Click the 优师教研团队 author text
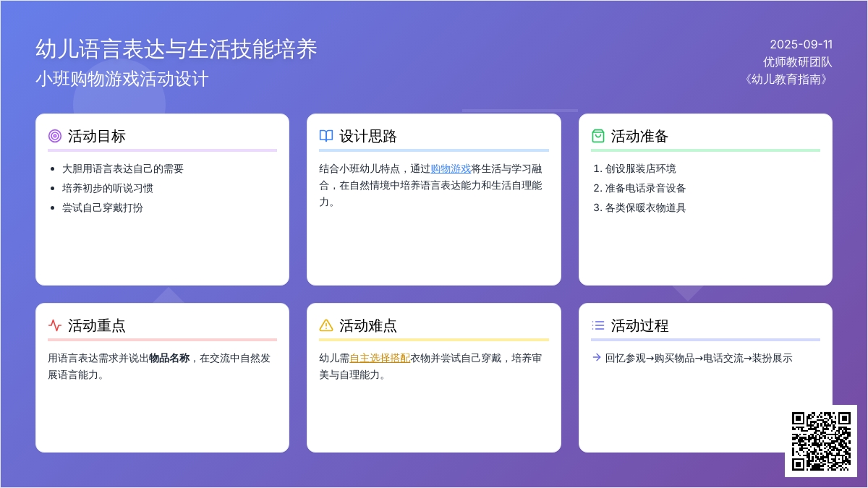The image size is (868, 488). [797, 62]
